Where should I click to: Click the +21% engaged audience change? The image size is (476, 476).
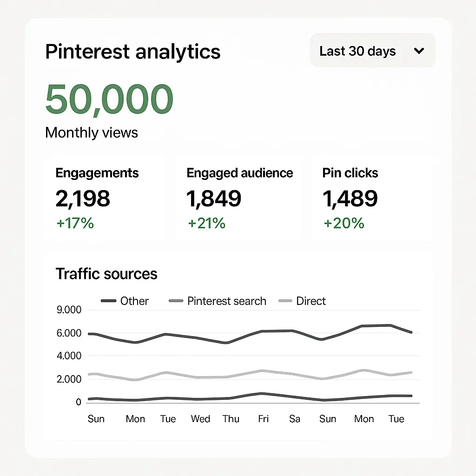tap(206, 224)
